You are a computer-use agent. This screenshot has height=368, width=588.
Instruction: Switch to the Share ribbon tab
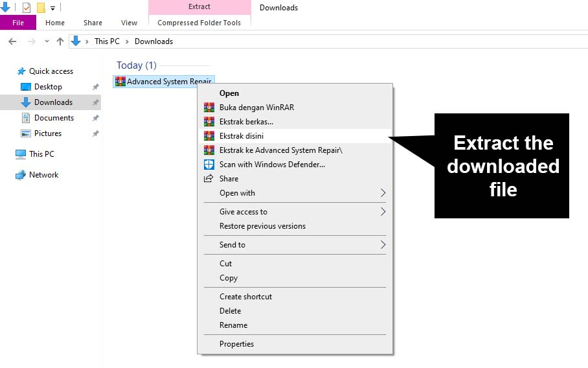[x=93, y=23]
